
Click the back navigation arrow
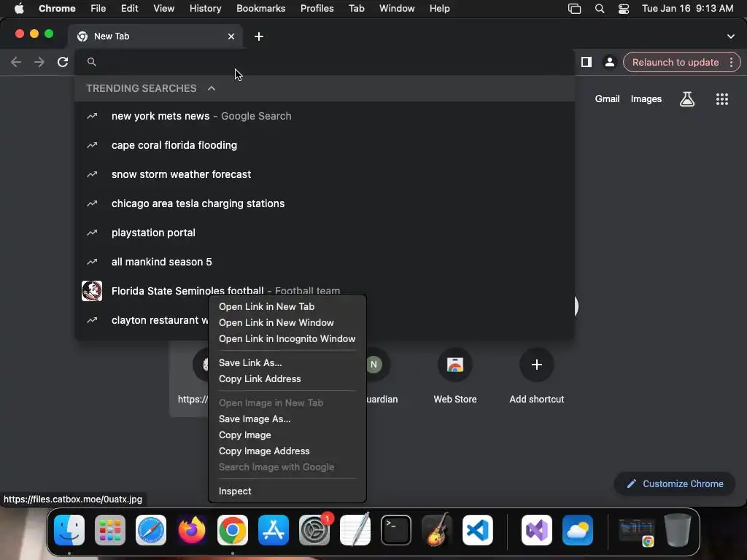[16, 62]
